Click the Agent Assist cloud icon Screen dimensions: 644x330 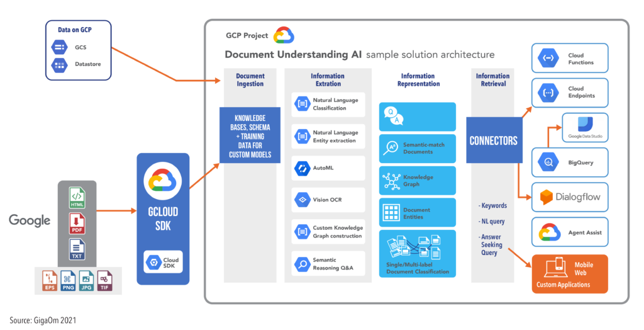(x=550, y=232)
